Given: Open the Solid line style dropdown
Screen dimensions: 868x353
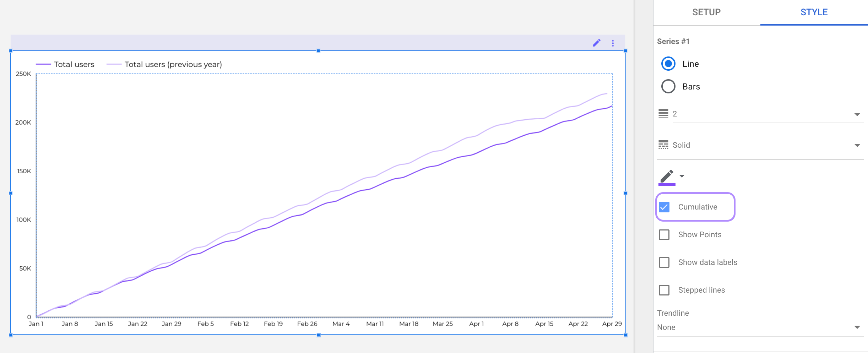Looking at the screenshot, I should (x=768, y=145).
